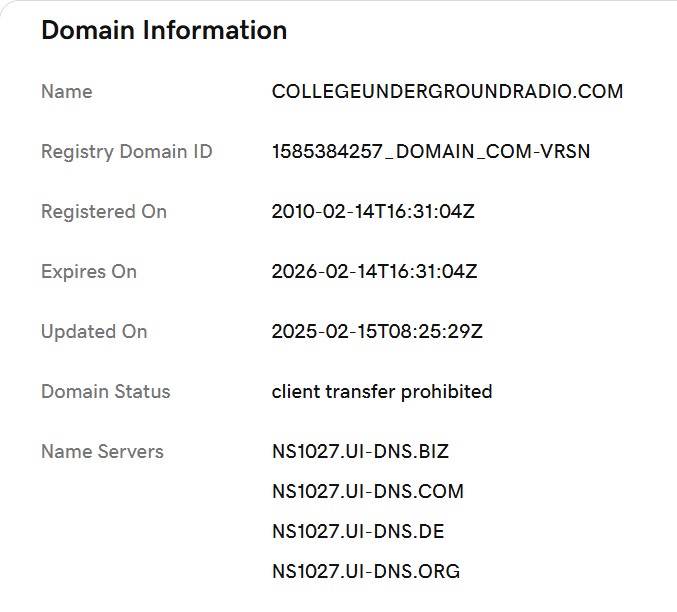Select the NS1027.UI-DNS.DE name server
The height and width of the screenshot is (612, 677).
pyautogui.click(x=356, y=532)
